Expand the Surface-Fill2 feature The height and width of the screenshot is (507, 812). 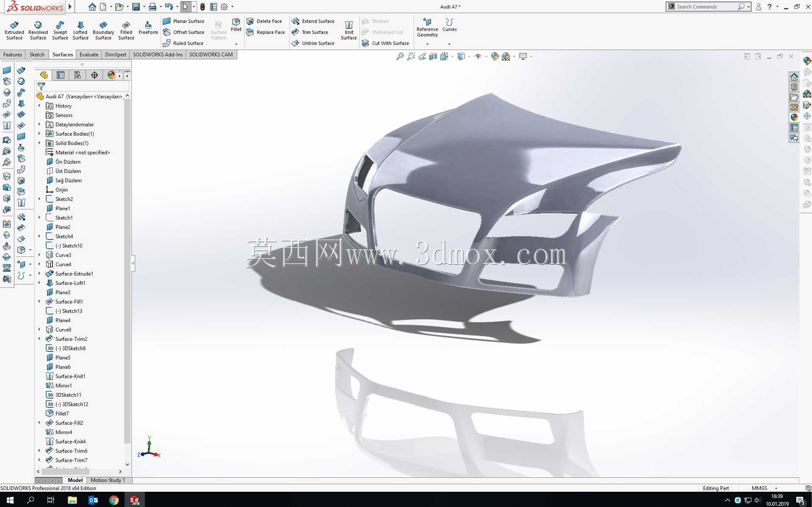pos(39,423)
